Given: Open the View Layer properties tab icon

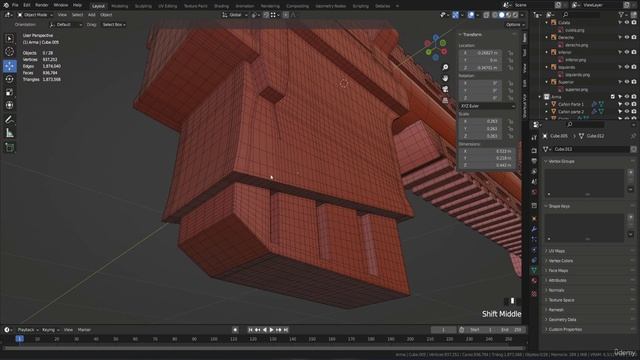Looking at the screenshot, I should [534, 171].
